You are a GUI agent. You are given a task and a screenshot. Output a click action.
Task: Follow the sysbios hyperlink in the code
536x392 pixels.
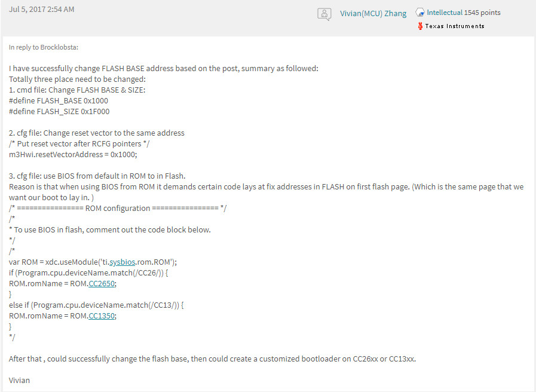point(122,262)
